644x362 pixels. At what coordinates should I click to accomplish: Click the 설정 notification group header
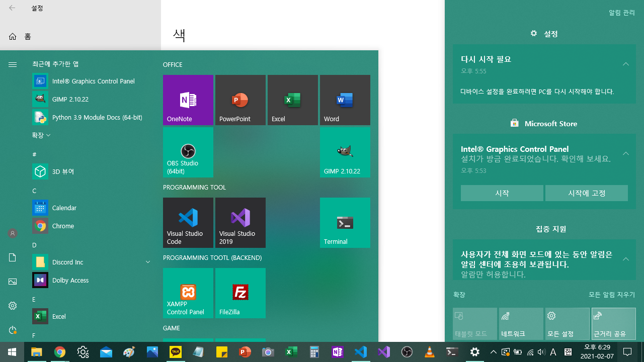click(x=544, y=34)
